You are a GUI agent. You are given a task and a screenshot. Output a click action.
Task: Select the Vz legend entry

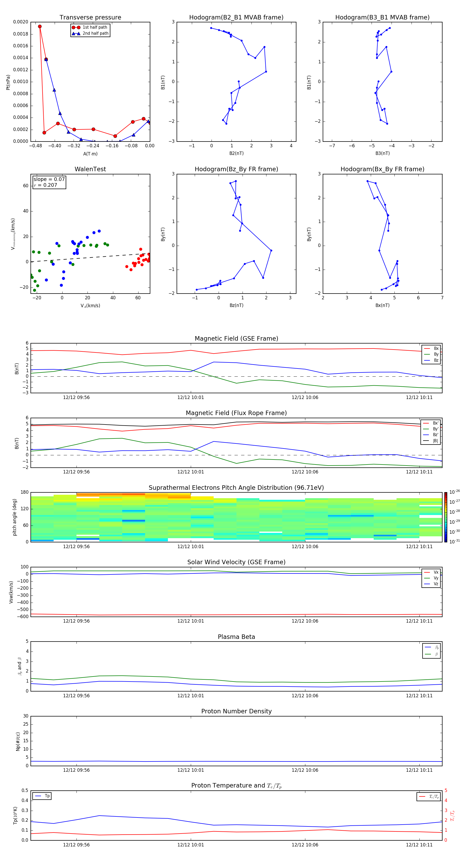(x=431, y=584)
